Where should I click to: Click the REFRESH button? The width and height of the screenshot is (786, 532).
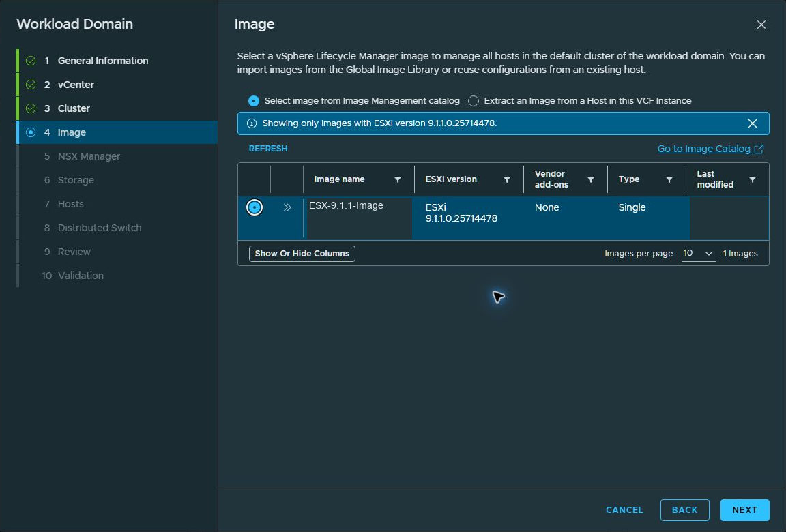point(268,149)
